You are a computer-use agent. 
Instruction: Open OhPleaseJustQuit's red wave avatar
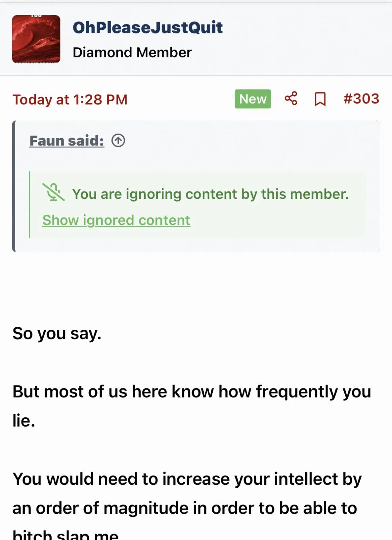(36, 39)
